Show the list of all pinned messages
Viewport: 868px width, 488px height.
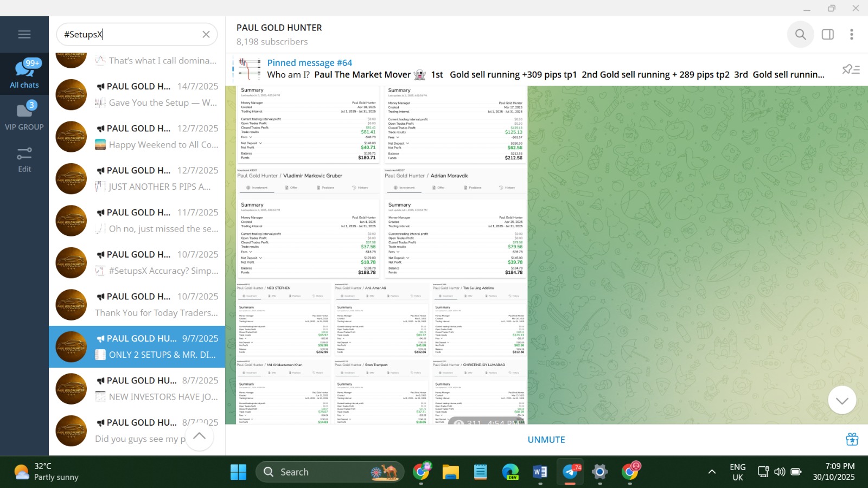click(851, 69)
